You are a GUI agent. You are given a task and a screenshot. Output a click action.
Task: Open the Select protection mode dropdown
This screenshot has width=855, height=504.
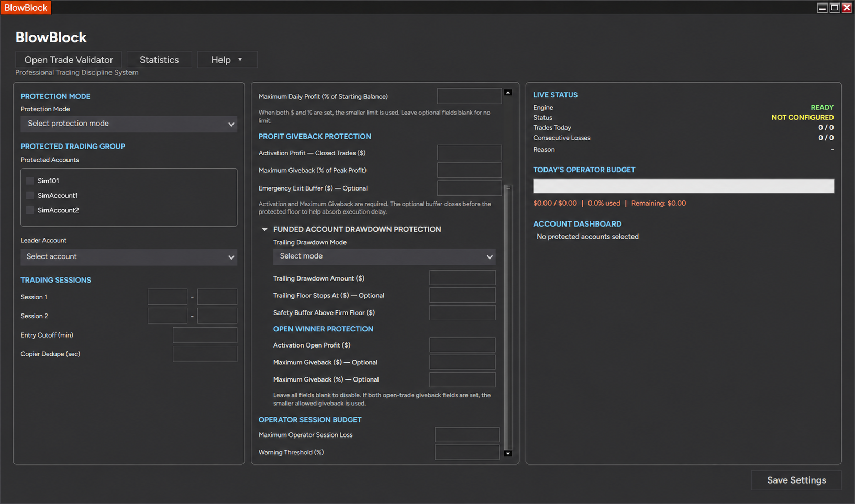tap(129, 124)
